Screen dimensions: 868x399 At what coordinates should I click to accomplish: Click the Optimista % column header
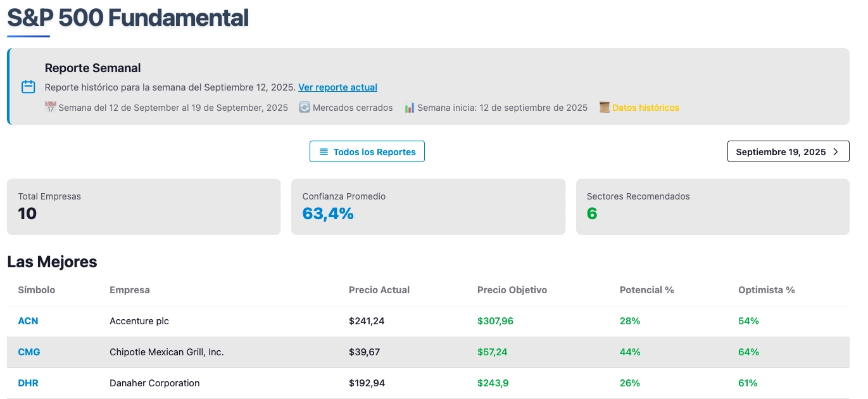(x=766, y=290)
